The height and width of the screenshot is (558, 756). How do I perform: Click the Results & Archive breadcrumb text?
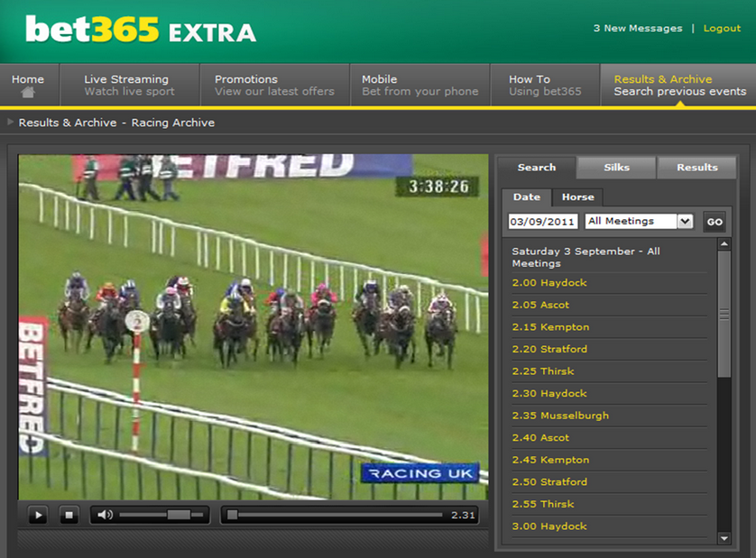pyautogui.click(x=68, y=123)
